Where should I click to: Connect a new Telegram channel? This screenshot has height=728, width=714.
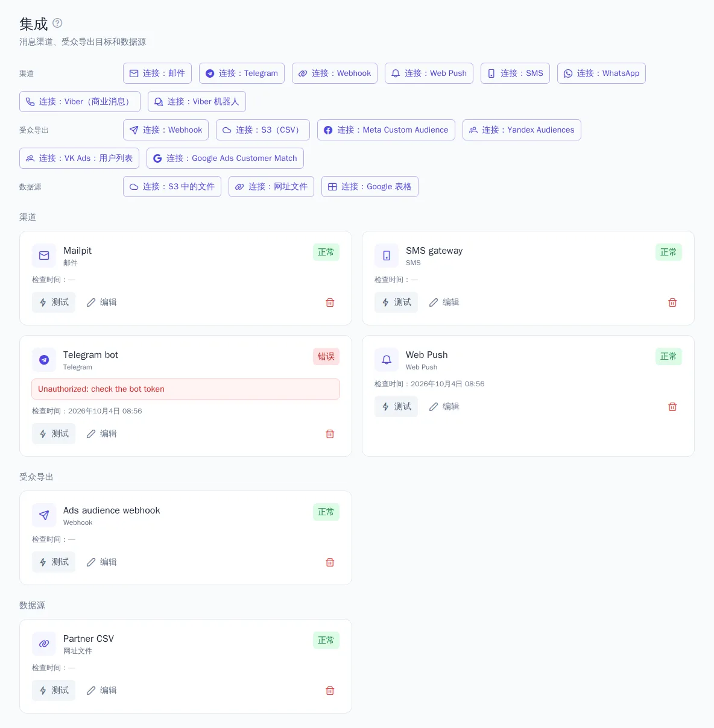pyautogui.click(x=242, y=74)
